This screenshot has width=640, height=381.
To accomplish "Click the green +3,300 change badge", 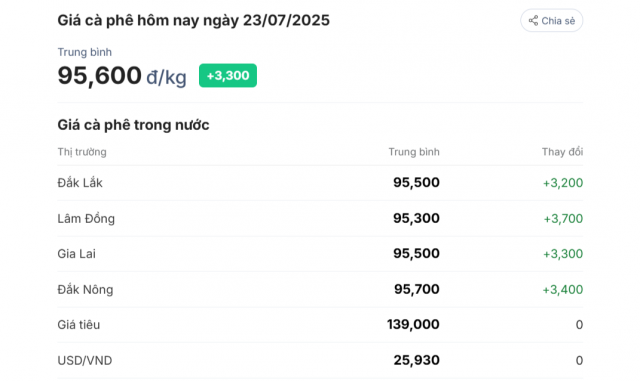I will (228, 76).
